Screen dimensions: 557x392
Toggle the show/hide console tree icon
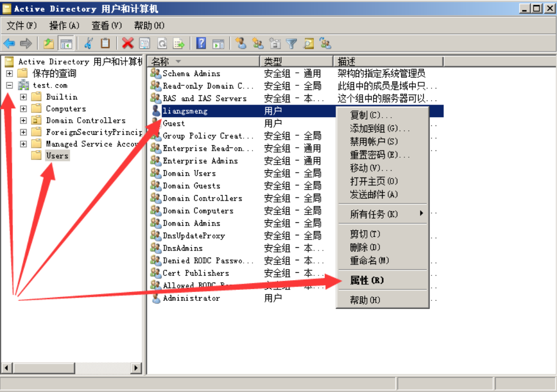coord(66,44)
